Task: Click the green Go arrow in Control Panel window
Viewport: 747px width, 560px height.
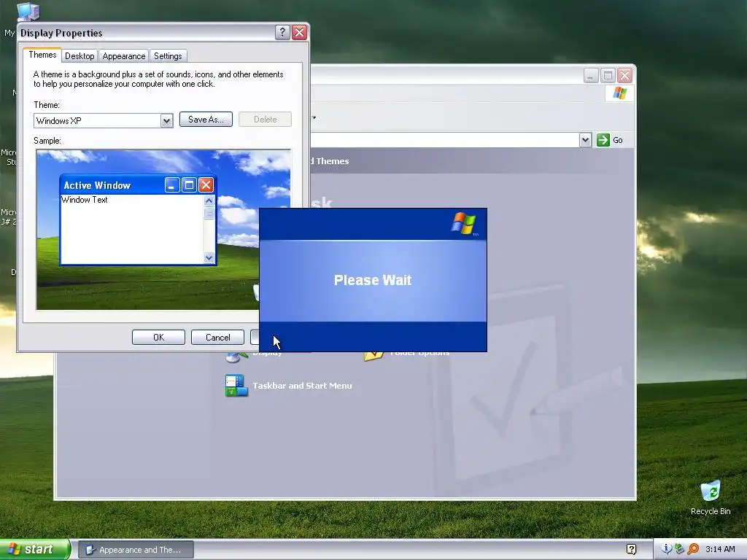Action: (603, 140)
